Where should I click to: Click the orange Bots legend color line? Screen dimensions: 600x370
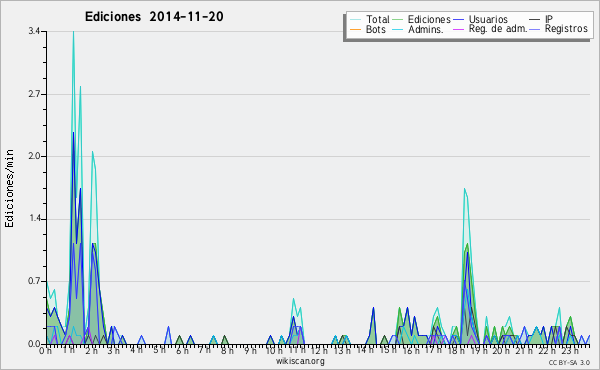355,29
